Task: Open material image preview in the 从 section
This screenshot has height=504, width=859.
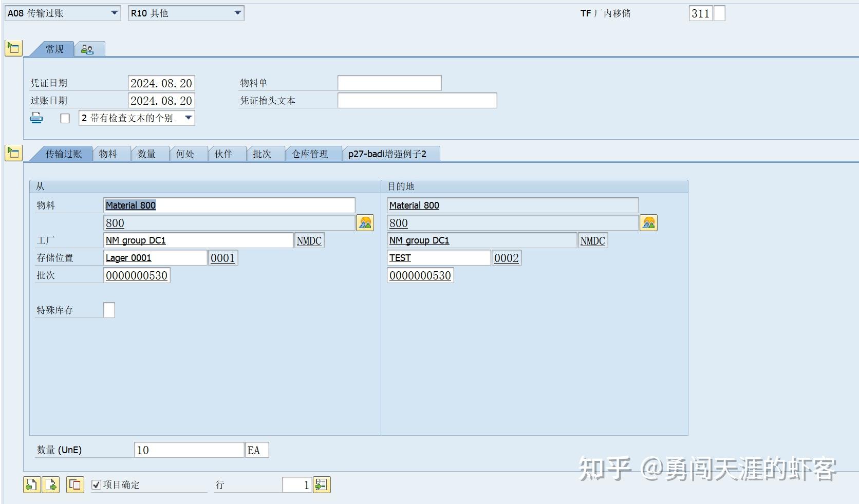Action: 365,222
